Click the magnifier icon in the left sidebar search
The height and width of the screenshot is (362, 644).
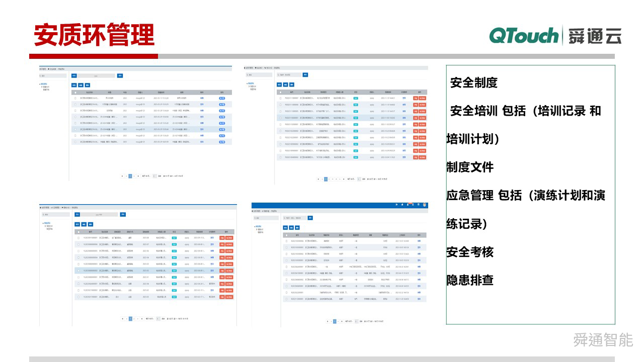coord(247,74)
